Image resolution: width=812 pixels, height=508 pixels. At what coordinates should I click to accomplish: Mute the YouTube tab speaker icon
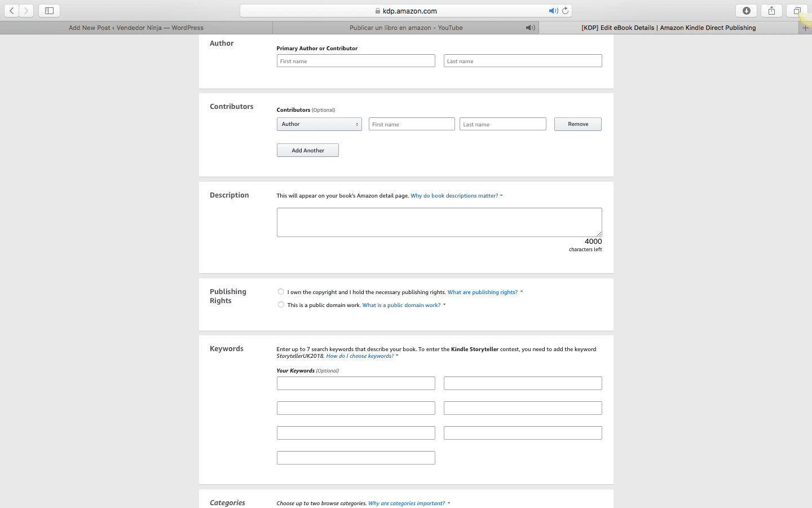point(530,28)
